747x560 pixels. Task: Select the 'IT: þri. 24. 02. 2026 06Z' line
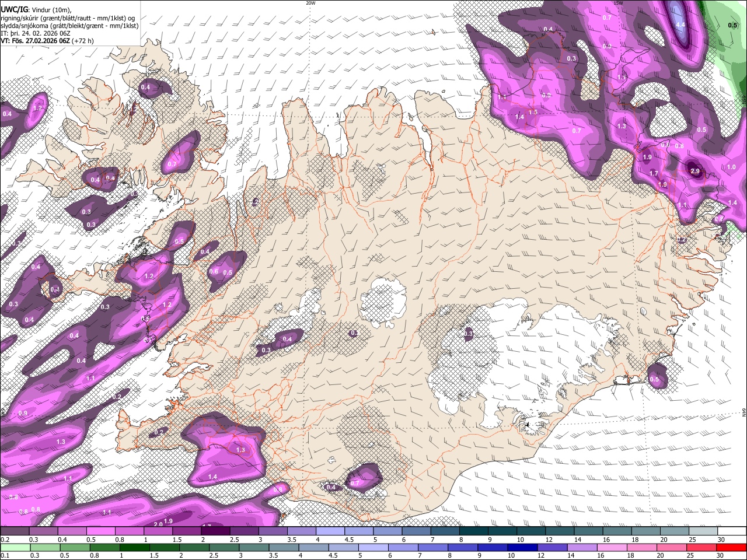tap(36, 33)
